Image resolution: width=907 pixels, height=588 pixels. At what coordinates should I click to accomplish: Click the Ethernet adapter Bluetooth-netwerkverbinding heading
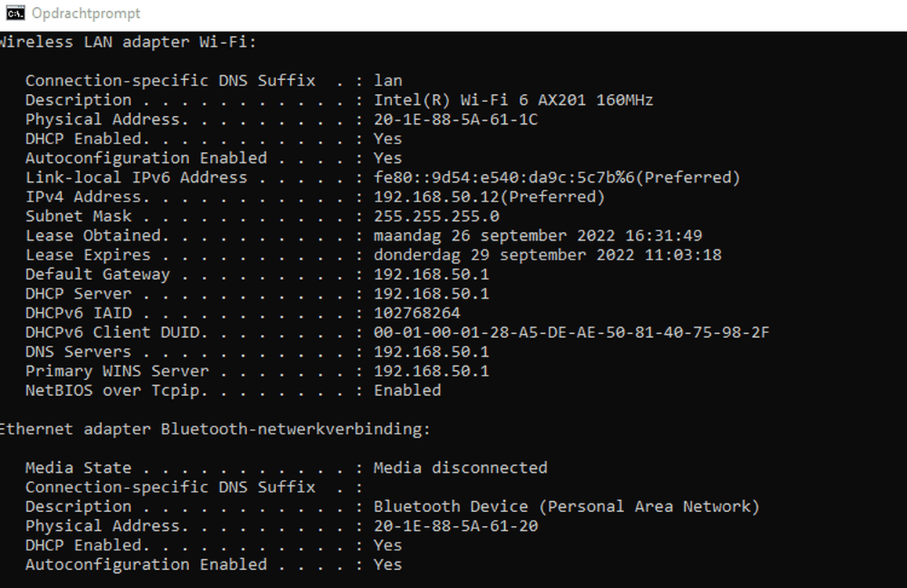coord(215,429)
